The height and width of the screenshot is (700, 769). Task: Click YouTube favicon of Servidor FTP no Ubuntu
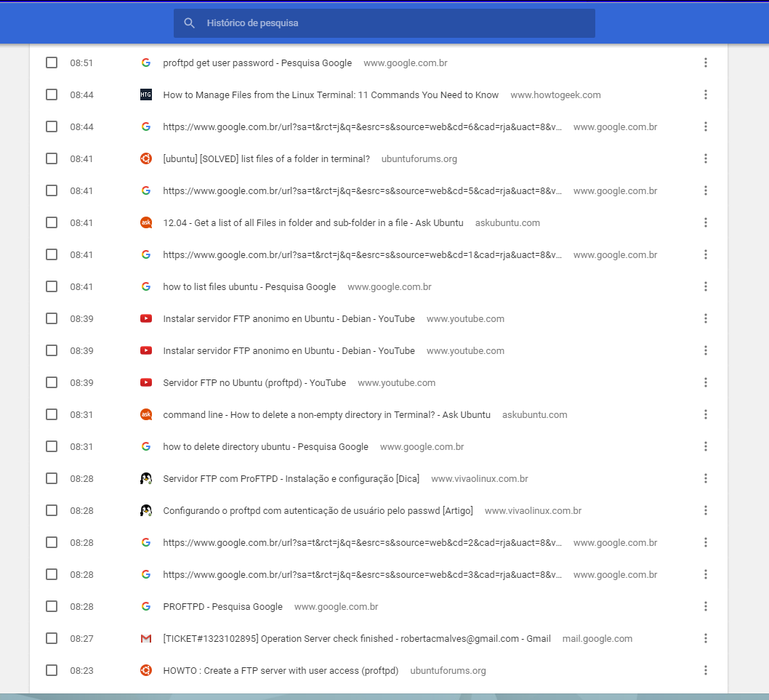(145, 382)
